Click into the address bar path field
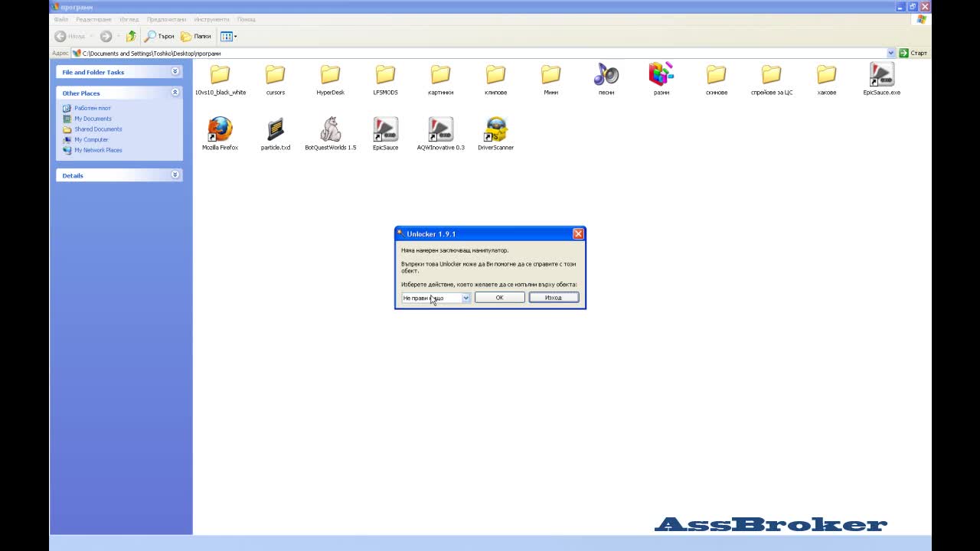Viewport: 980px width, 551px height. pyautogui.click(x=482, y=53)
